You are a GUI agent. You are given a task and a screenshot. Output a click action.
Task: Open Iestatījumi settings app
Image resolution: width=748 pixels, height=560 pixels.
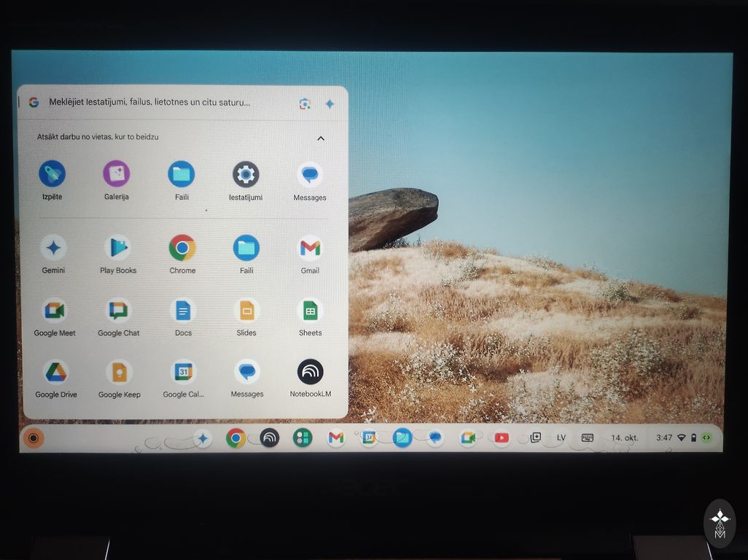[x=246, y=175]
